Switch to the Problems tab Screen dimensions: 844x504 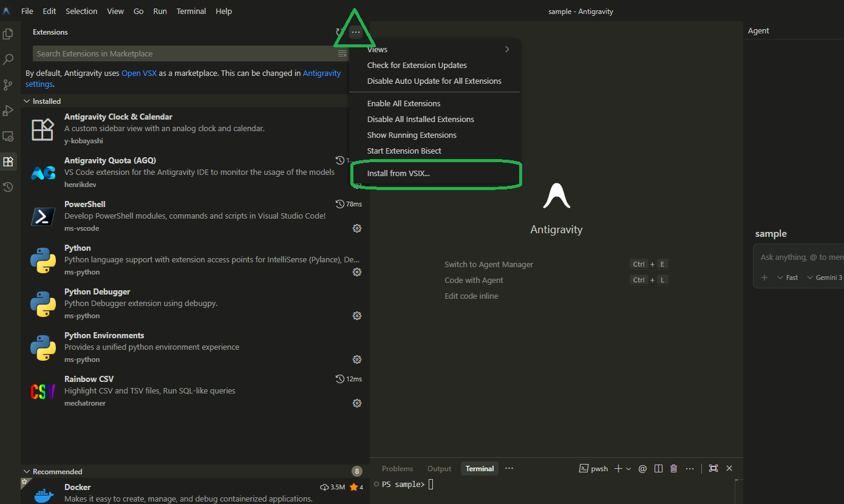[x=397, y=469]
